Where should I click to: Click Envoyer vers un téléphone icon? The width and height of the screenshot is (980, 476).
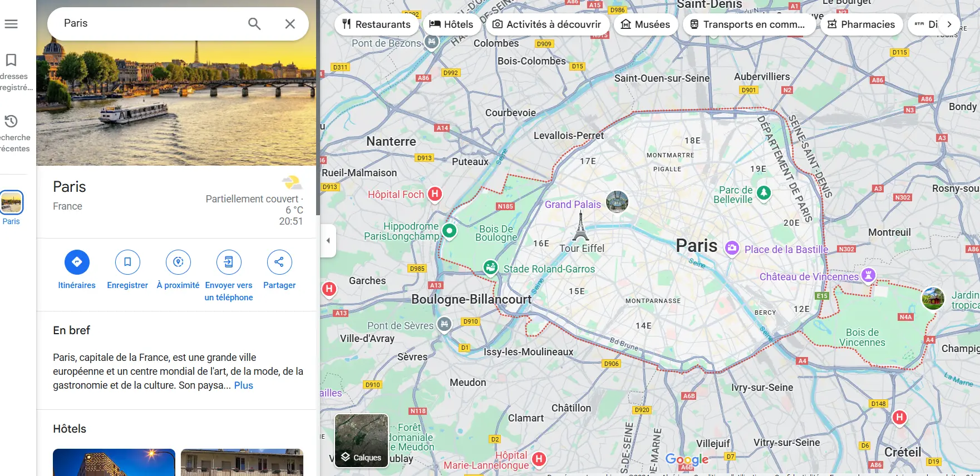click(229, 262)
